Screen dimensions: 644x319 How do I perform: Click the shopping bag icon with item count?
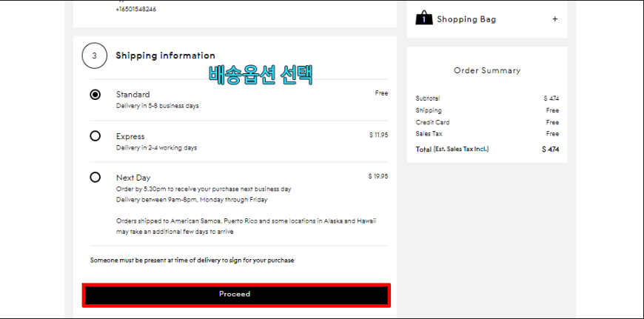[424, 19]
